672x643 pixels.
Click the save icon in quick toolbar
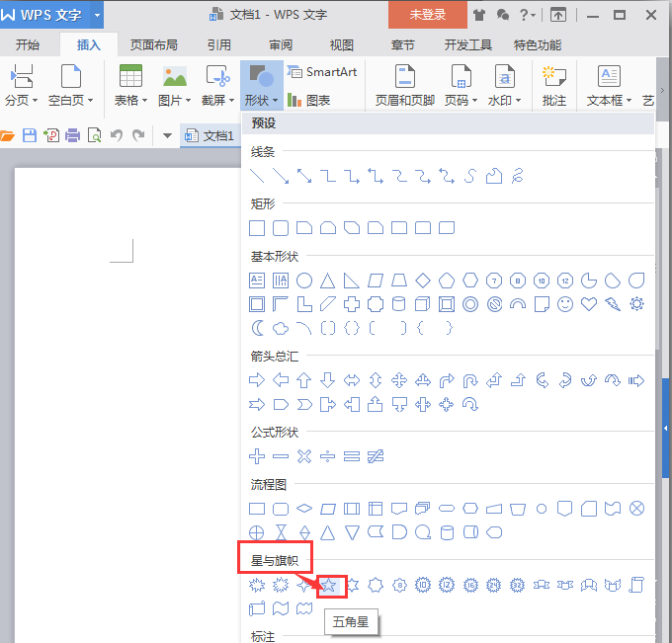click(x=30, y=135)
